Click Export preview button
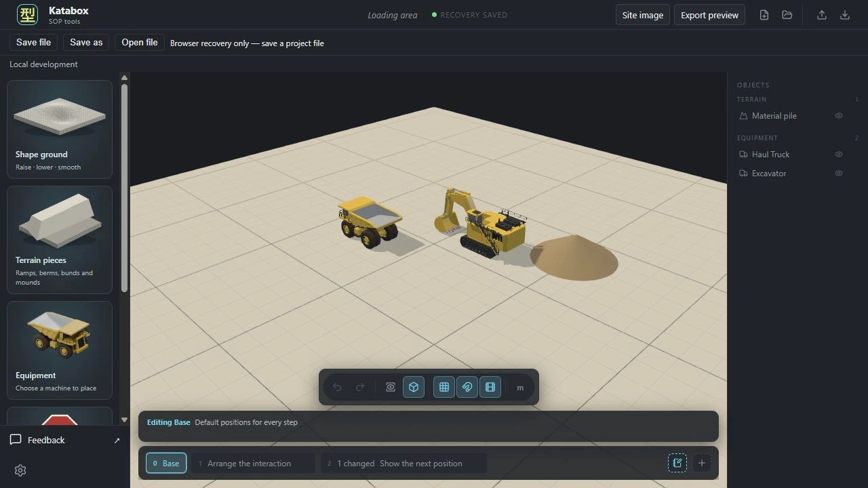Viewport: 868px width, 488px height. 709,15
